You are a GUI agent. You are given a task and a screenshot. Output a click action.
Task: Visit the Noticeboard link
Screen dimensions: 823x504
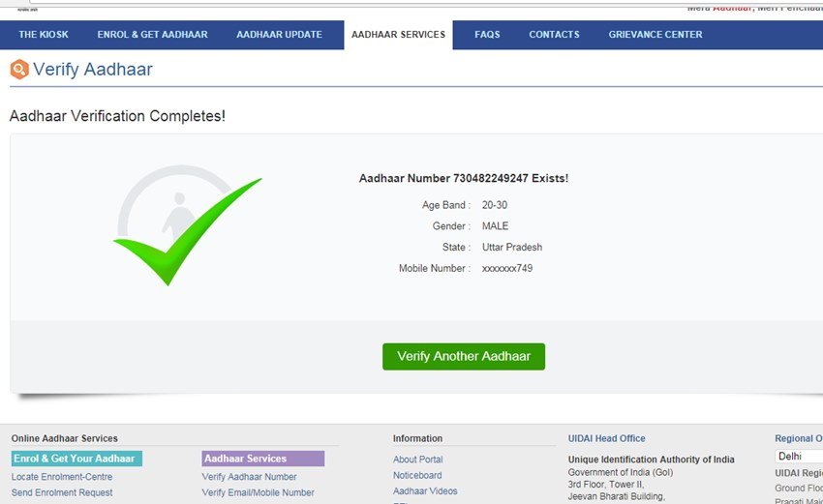[x=417, y=475]
